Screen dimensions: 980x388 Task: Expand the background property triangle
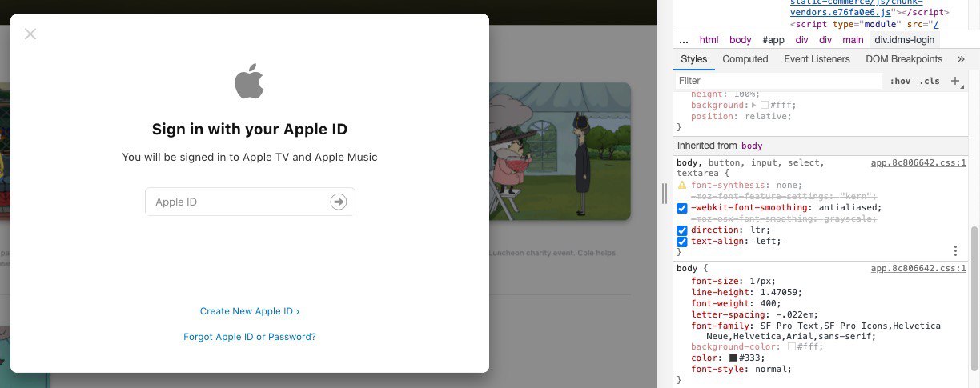753,105
